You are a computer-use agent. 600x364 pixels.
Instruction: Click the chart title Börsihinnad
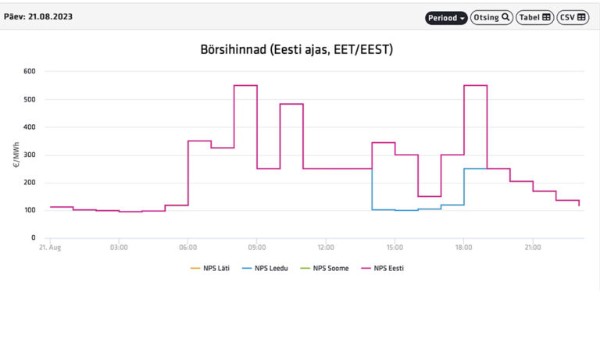(x=296, y=50)
